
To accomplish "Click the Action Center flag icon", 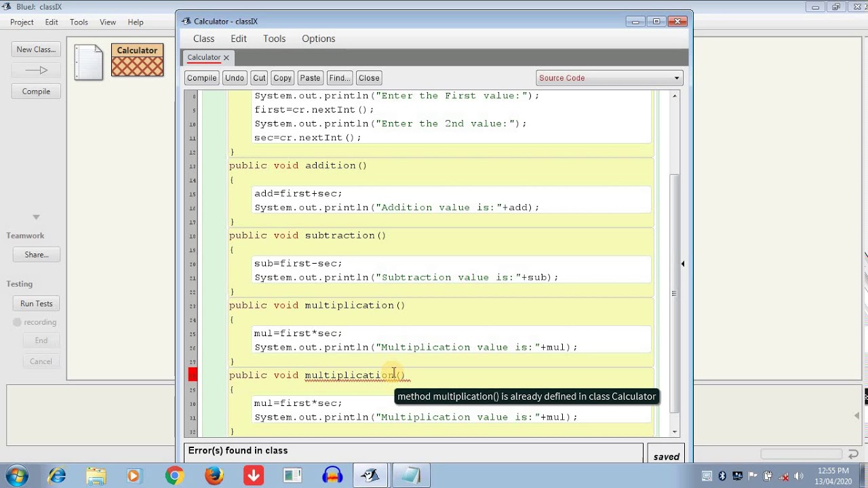I will pyautogui.click(x=753, y=476).
